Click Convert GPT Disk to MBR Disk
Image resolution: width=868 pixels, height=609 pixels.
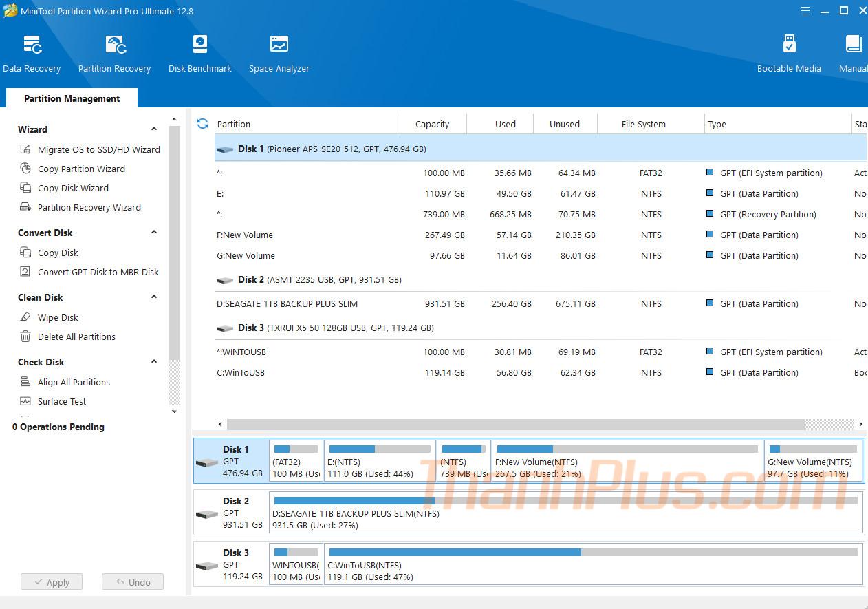tap(98, 272)
